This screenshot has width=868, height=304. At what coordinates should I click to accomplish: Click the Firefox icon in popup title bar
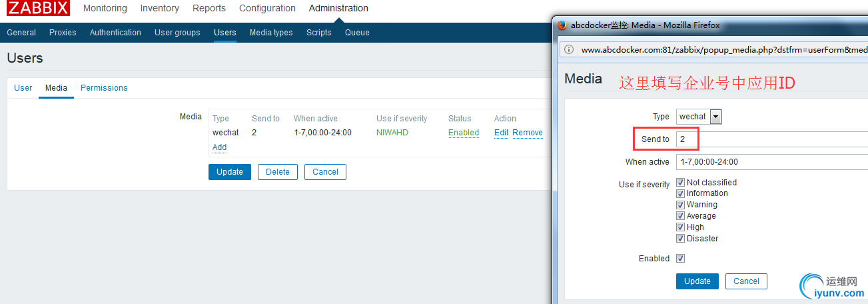562,25
